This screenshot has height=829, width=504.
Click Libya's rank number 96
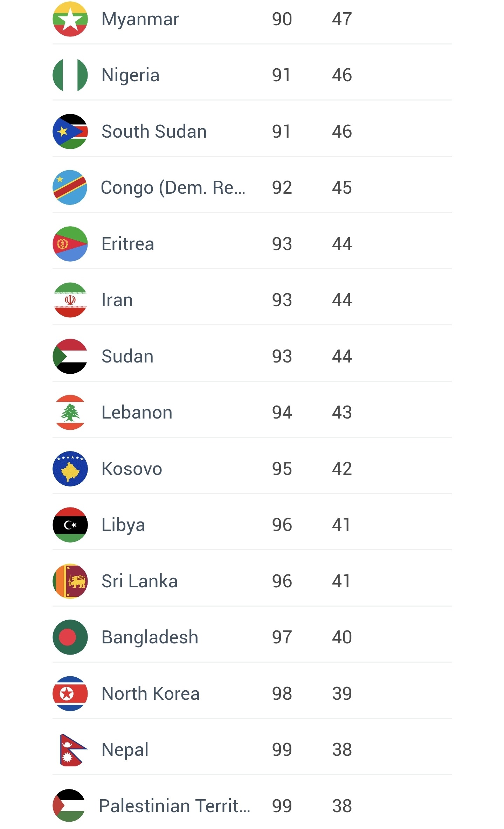[282, 525]
